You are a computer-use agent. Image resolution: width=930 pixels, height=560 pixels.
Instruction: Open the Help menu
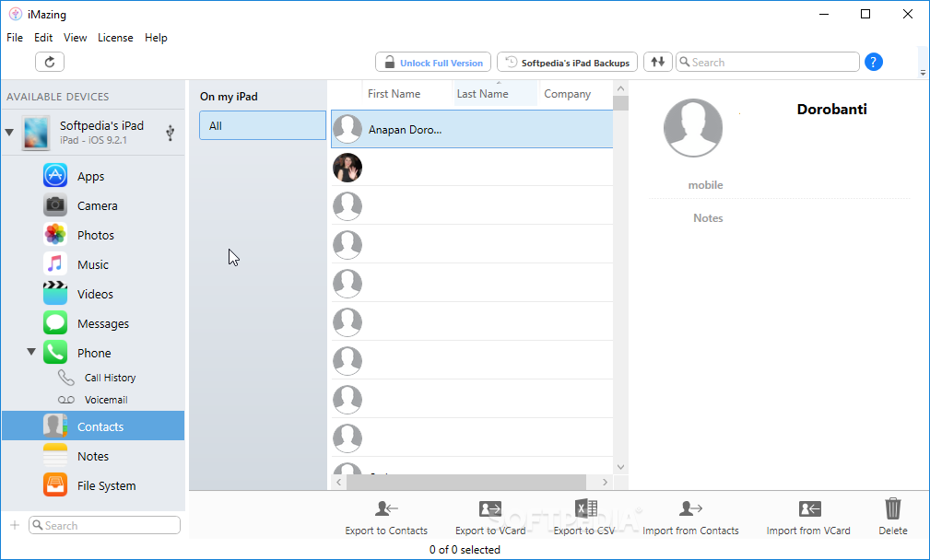pyautogui.click(x=156, y=38)
